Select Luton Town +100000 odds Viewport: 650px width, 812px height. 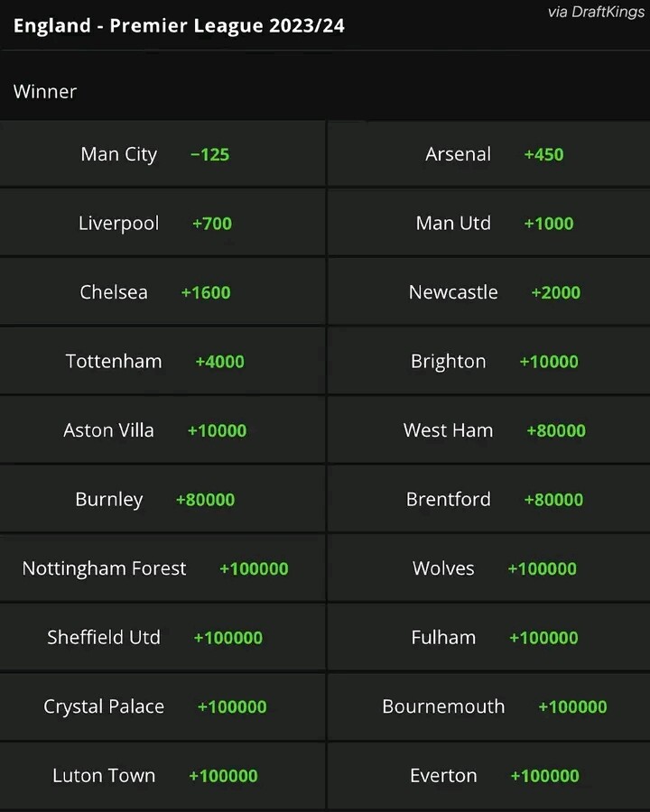[x=162, y=775]
